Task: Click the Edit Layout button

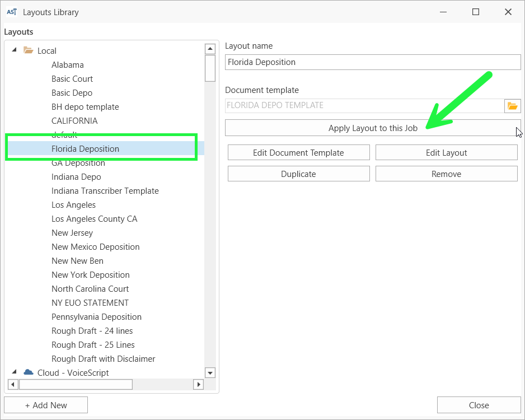Action: [446, 152]
